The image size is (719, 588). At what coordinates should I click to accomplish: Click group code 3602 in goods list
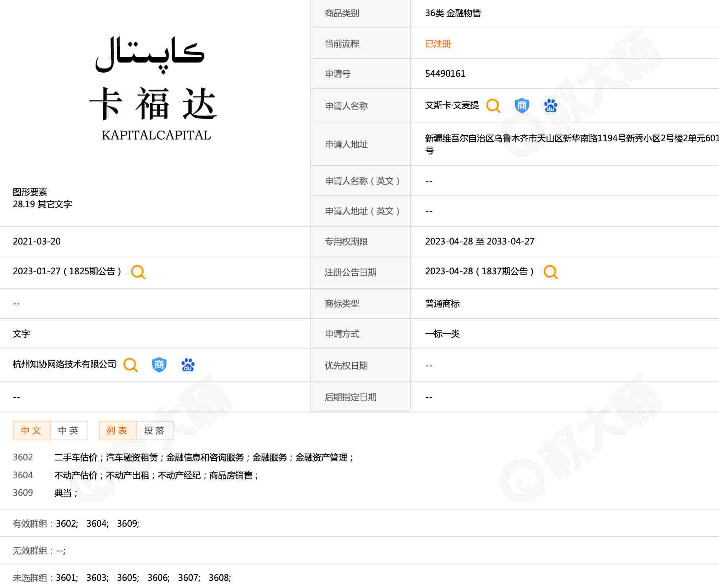(23, 457)
